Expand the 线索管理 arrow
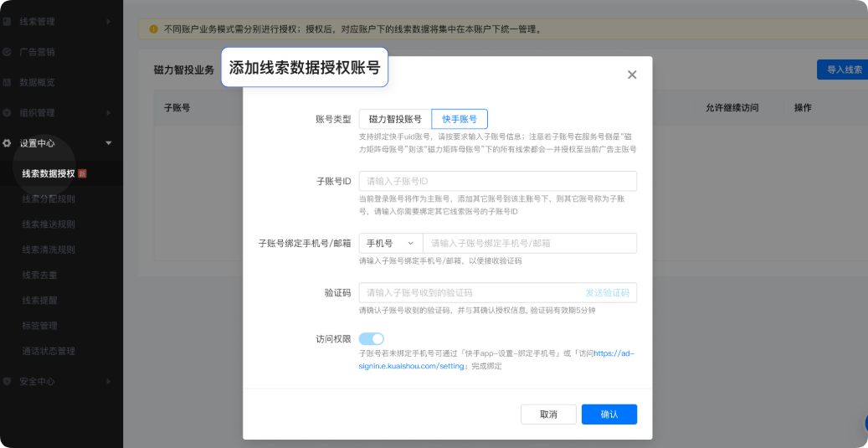The image size is (868, 448). (109, 22)
